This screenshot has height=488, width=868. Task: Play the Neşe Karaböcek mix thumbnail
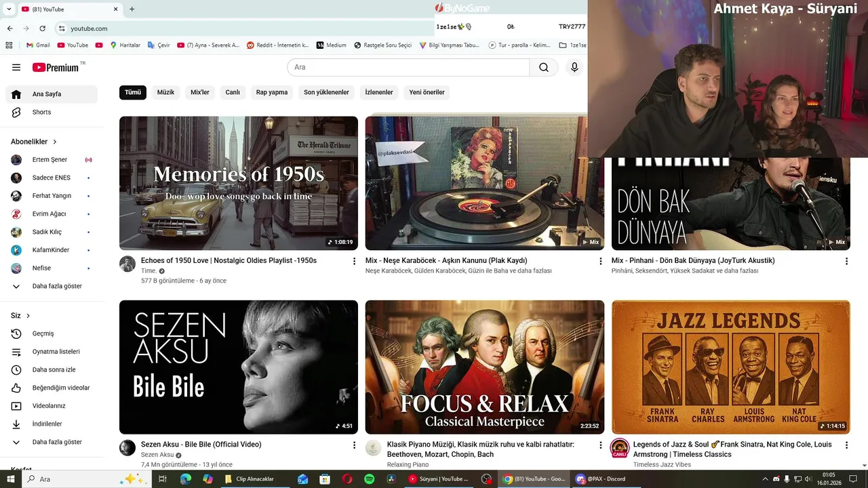485,183
